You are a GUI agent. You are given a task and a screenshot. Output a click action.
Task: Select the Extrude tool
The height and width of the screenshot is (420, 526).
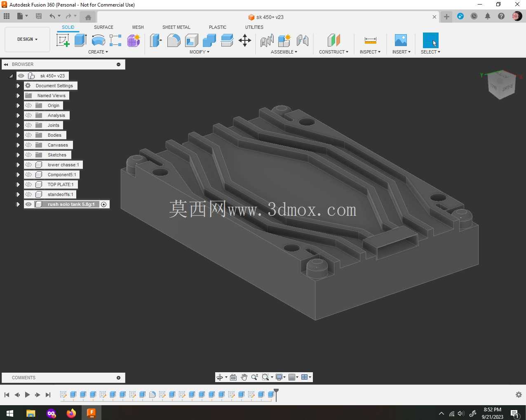[80, 40]
